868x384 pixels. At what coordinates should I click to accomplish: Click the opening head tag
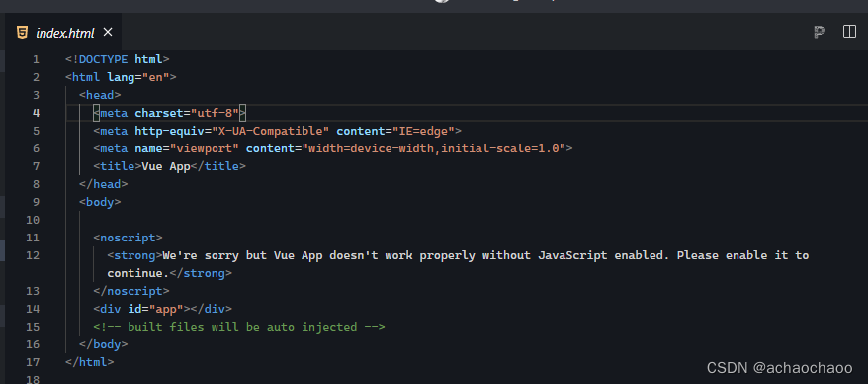100,95
